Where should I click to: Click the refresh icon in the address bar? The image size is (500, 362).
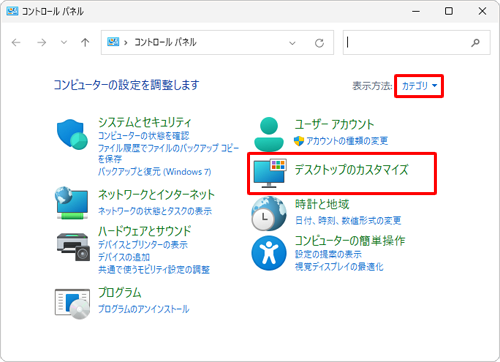coord(319,43)
